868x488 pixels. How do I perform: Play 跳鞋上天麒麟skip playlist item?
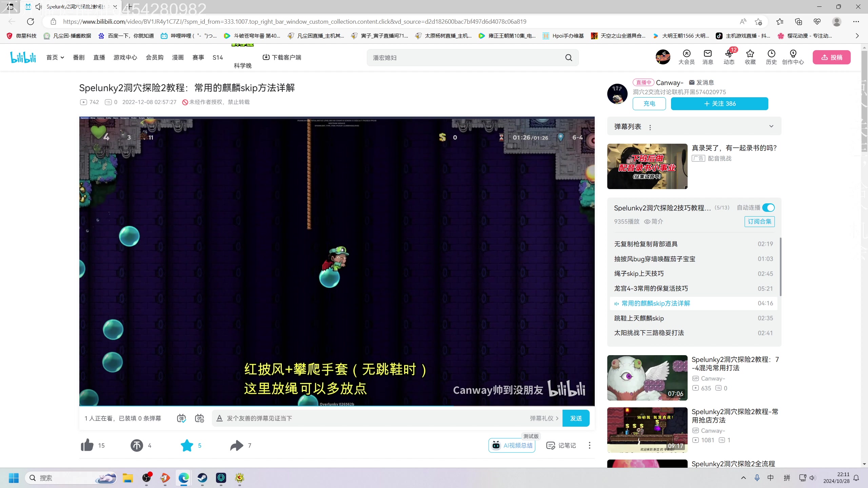click(x=693, y=318)
